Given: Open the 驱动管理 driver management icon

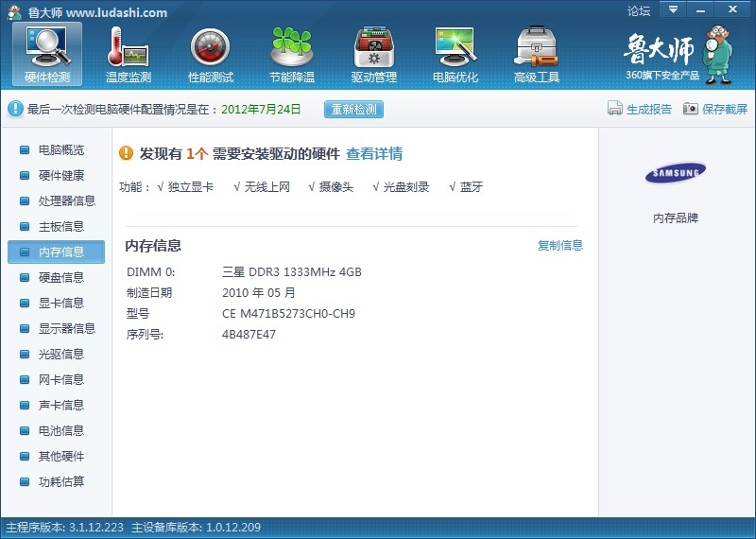Looking at the screenshot, I should [x=373, y=47].
